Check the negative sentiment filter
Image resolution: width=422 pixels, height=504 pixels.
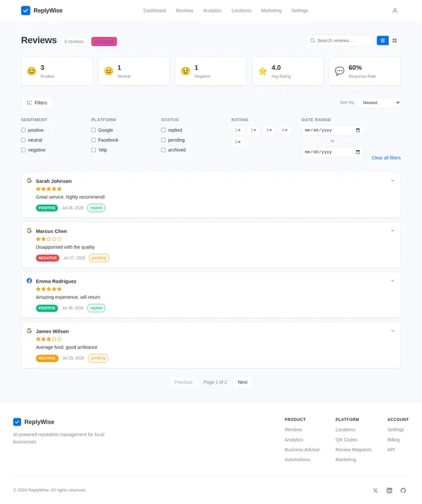pyautogui.click(x=23, y=150)
